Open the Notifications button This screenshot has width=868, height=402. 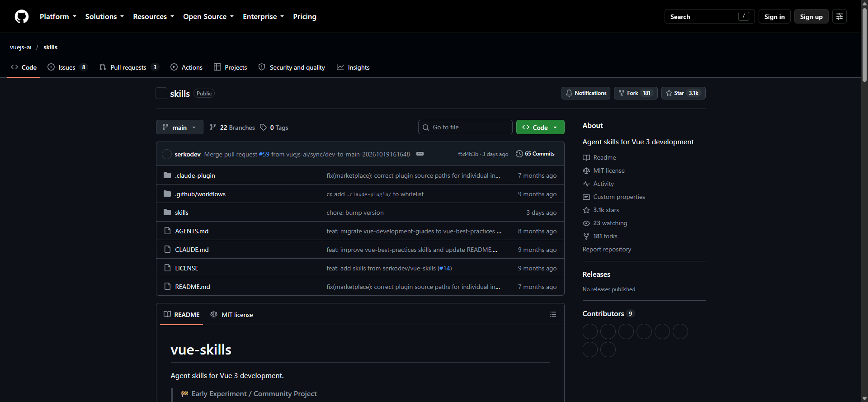click(x=586, y=93)
